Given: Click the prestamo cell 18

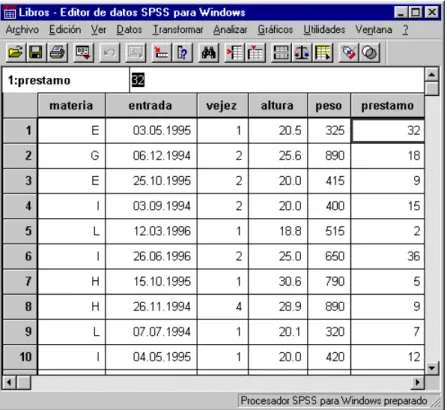Looking at the screenshot, I should coord(388,156).
